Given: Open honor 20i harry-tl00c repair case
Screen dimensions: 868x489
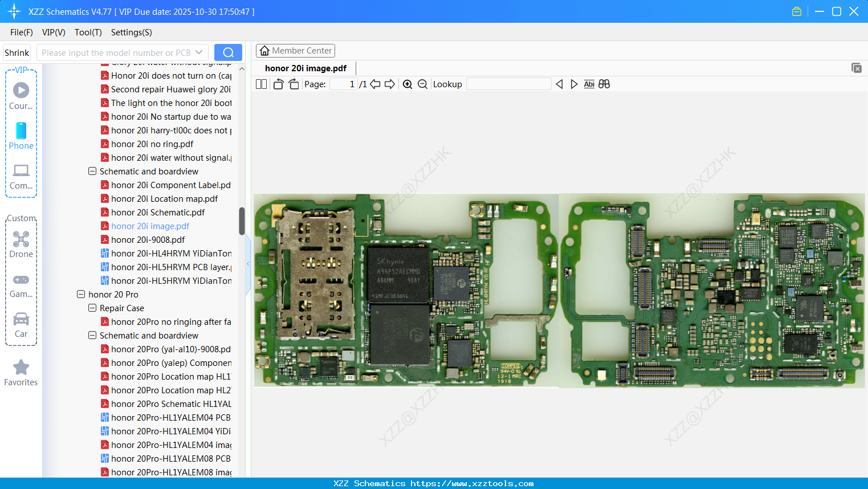Looking at the screenshot, I should point(166,130).
